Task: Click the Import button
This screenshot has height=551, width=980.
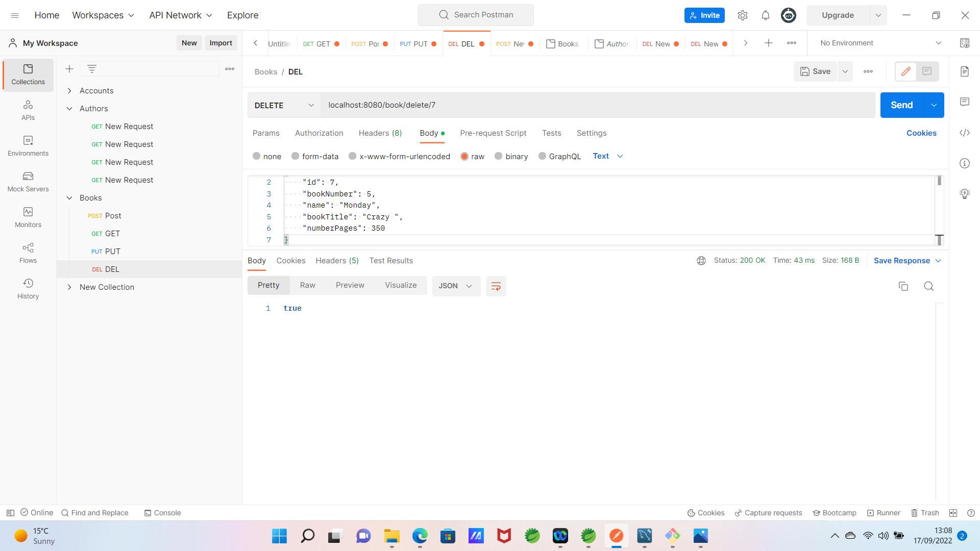Action: pyautogui.click(x=220, y=43)
